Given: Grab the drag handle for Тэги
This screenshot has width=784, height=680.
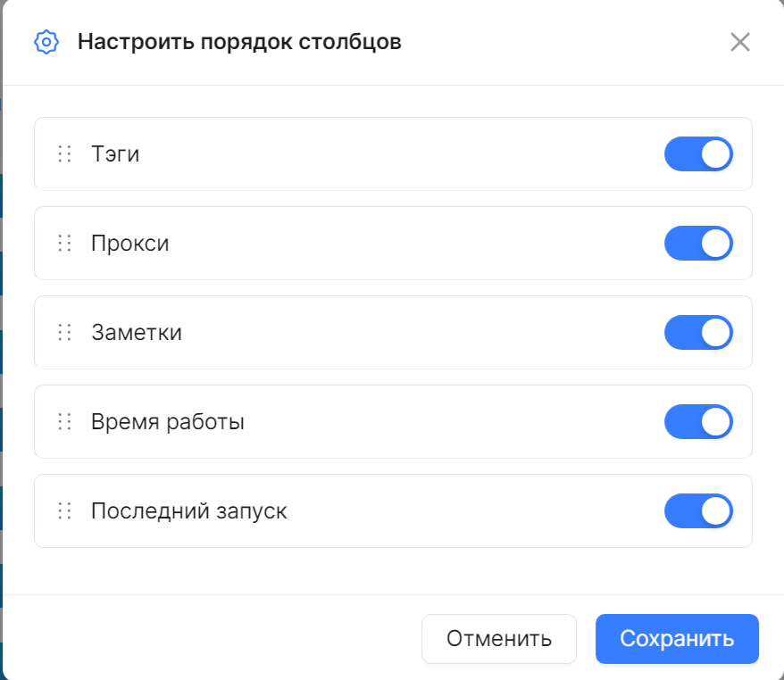Looking at the screenshot, I should click(x=64, y=153).
